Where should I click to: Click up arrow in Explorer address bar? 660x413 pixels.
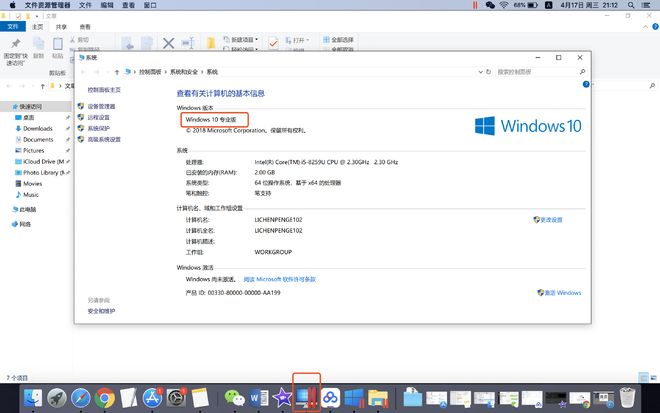42,86
